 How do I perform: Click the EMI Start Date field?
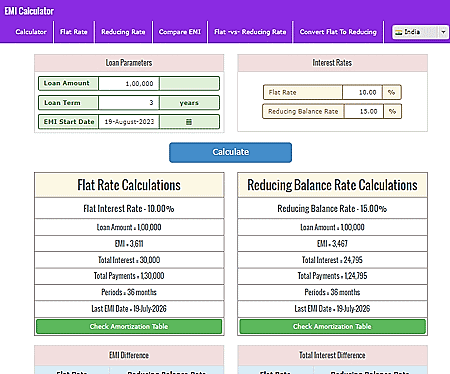[129, 122]
